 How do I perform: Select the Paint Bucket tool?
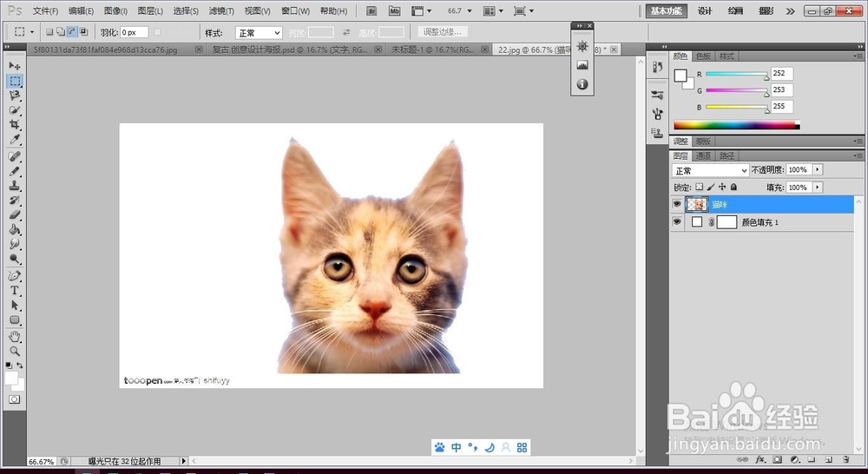15,229
